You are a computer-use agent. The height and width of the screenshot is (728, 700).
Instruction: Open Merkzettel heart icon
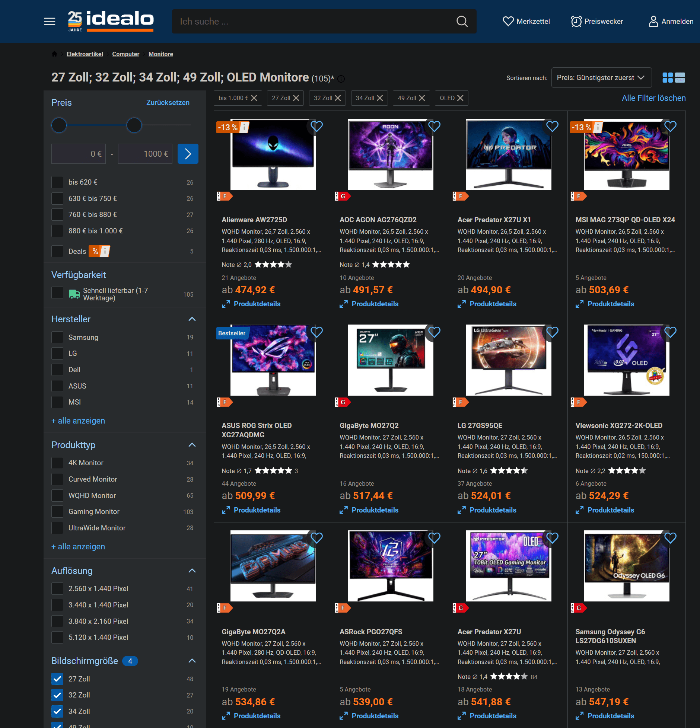(508, 21)
